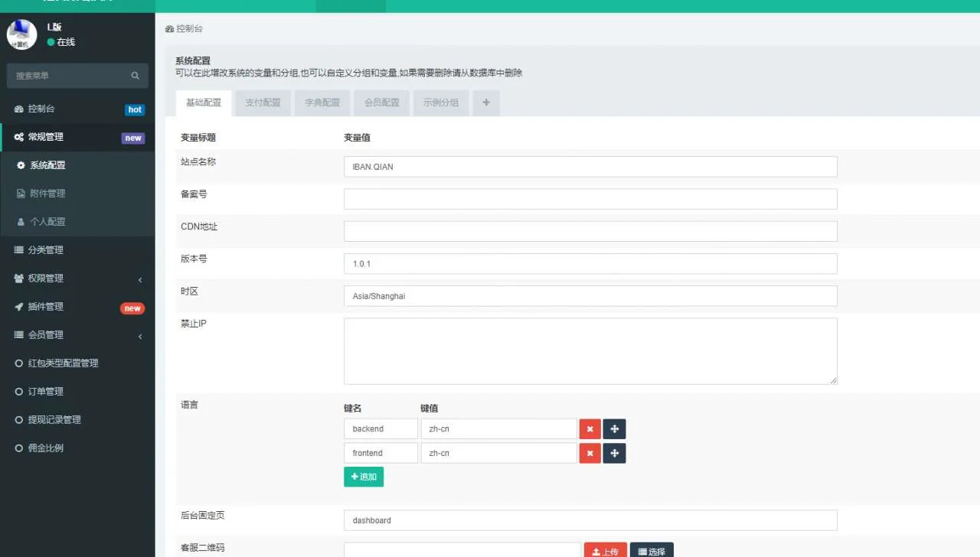Collapse the 常规管理 menu
980x557 pixels.
tap(77, 138)
